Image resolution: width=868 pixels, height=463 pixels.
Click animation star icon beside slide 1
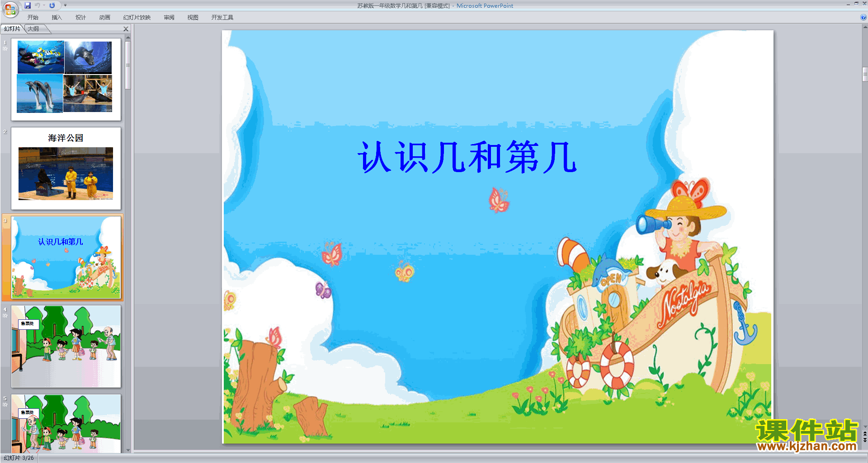[x=5, y=48]
